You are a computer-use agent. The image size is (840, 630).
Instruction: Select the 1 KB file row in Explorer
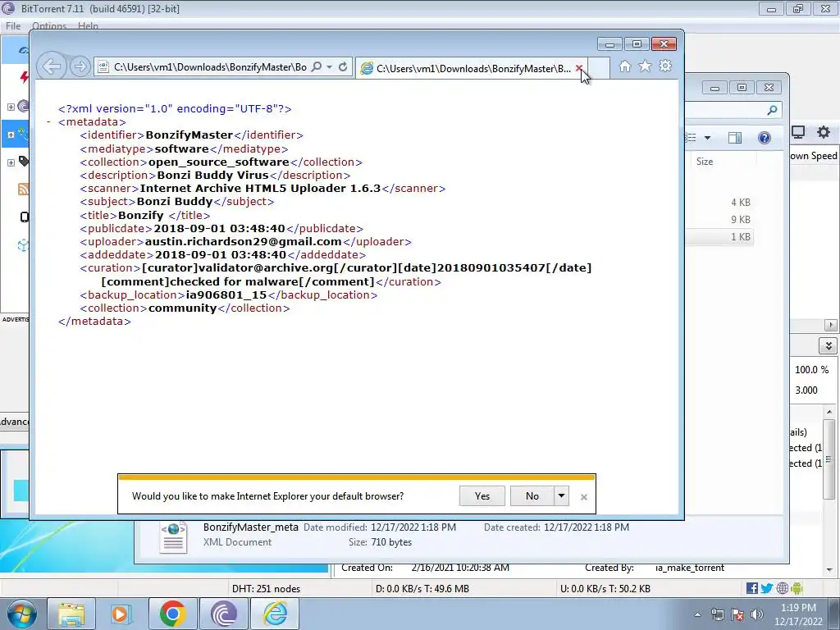tap(720, 237)
